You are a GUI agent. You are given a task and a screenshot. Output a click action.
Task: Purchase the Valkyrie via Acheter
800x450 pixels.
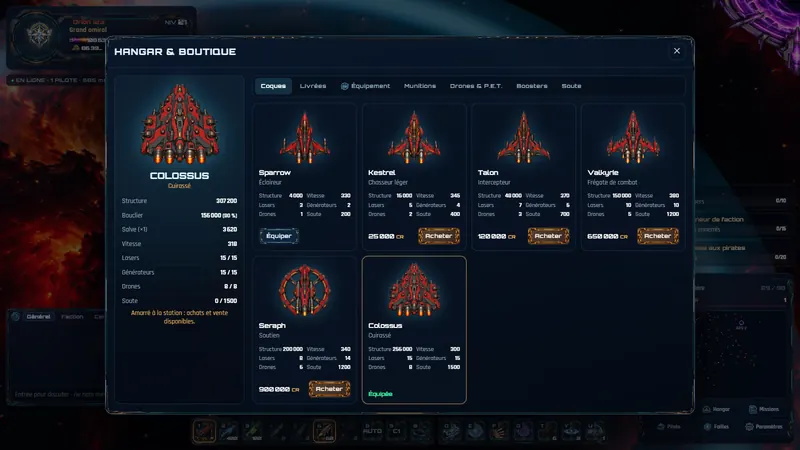tap(658, 236)
